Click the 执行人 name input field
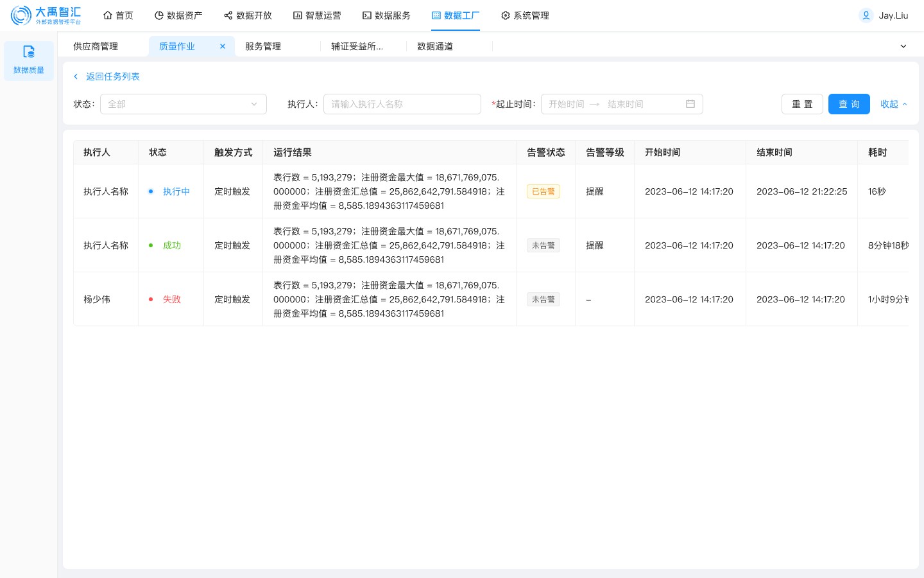 402,104
